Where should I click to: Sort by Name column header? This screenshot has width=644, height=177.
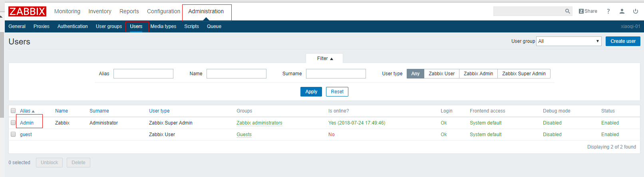tap(62, 111)
